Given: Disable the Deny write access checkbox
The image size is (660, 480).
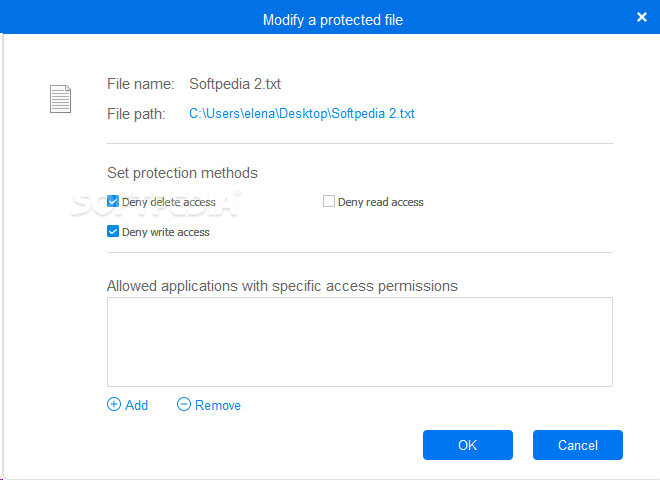Looking at the screenshot, I should pyautogui.click(x=113, y=232).
